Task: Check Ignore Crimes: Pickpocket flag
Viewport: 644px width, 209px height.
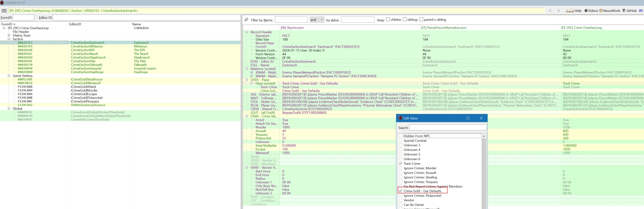Action: coord(401,196)
